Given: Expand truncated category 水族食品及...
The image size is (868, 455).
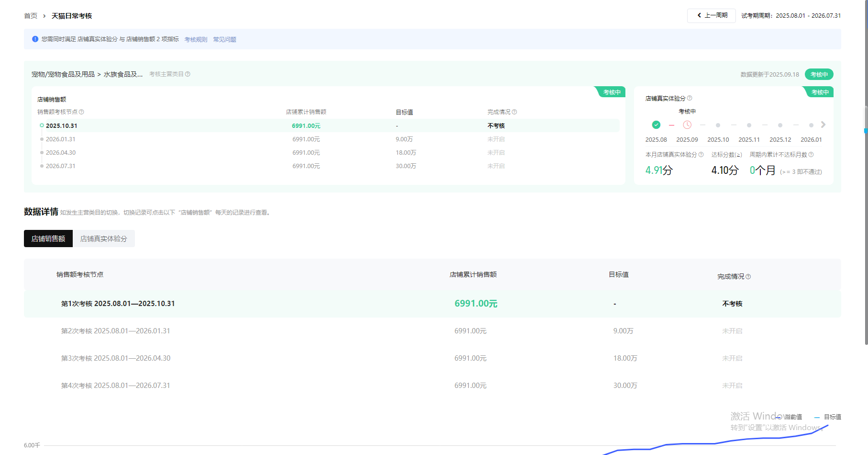Looking at the screenshot, I should click(x=123, y=74).
